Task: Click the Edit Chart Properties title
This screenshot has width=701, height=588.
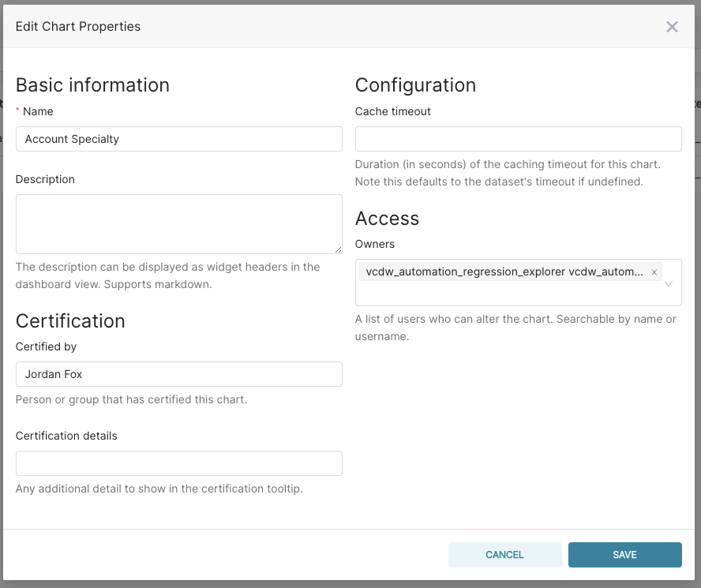Action: pyautogui.click(x=78, y=27)
